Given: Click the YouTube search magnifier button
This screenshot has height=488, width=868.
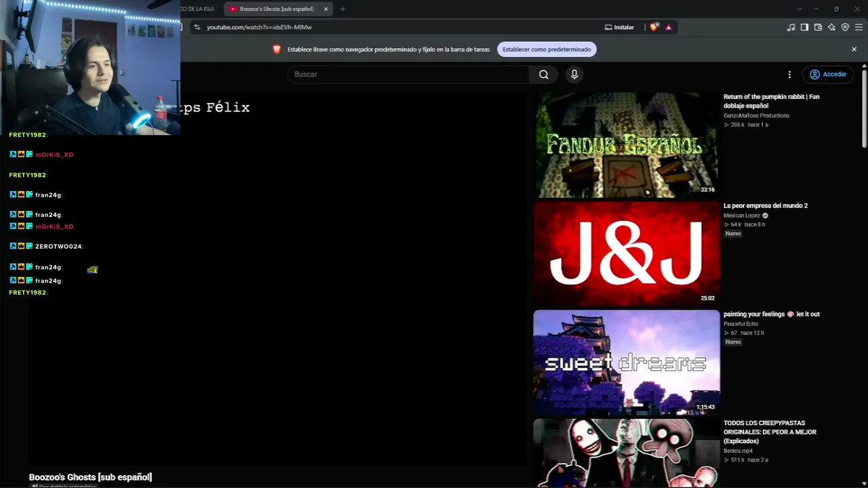Looking at the screenshot, I should click(543, 75).
